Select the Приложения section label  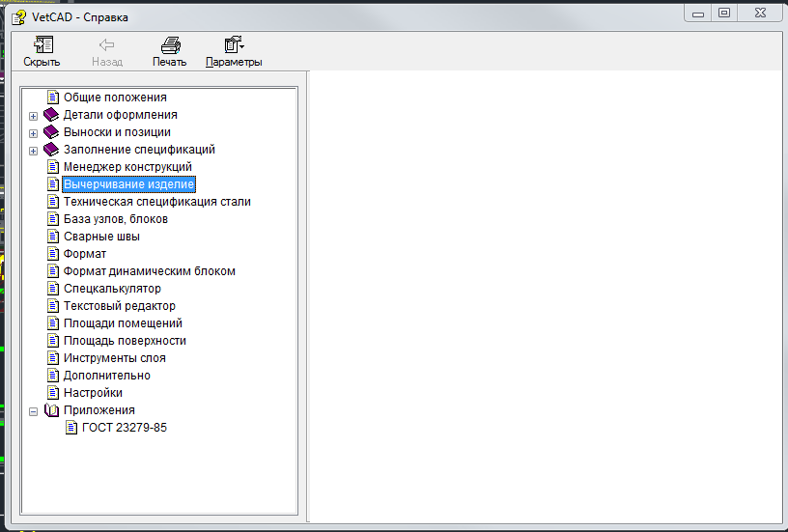coord(99,410)
